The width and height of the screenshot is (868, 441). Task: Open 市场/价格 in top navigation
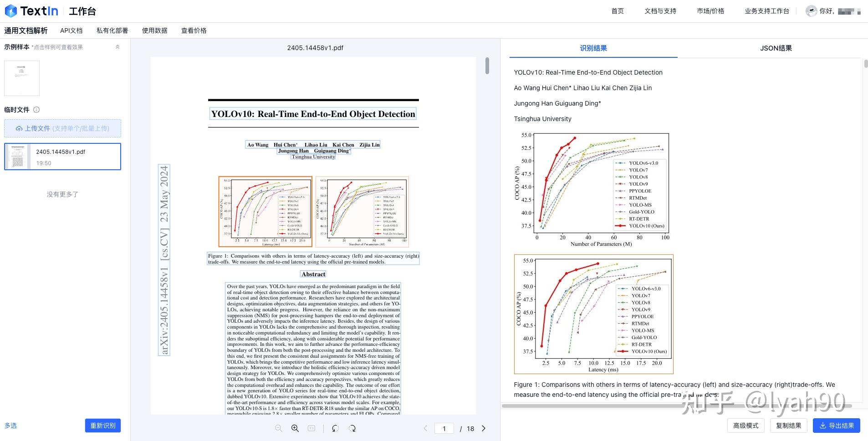pyautogui.click(x=710, y=11)
